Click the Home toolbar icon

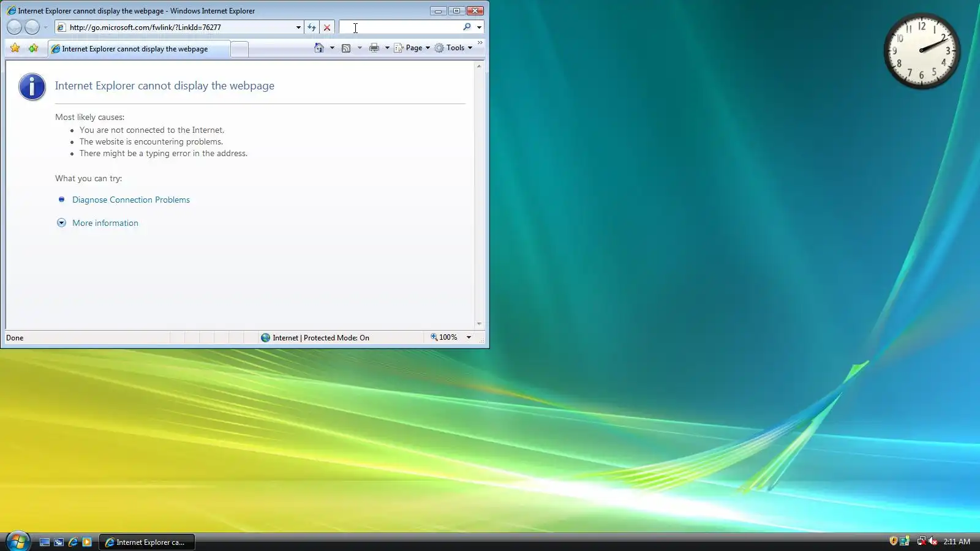tap(319, 48)
